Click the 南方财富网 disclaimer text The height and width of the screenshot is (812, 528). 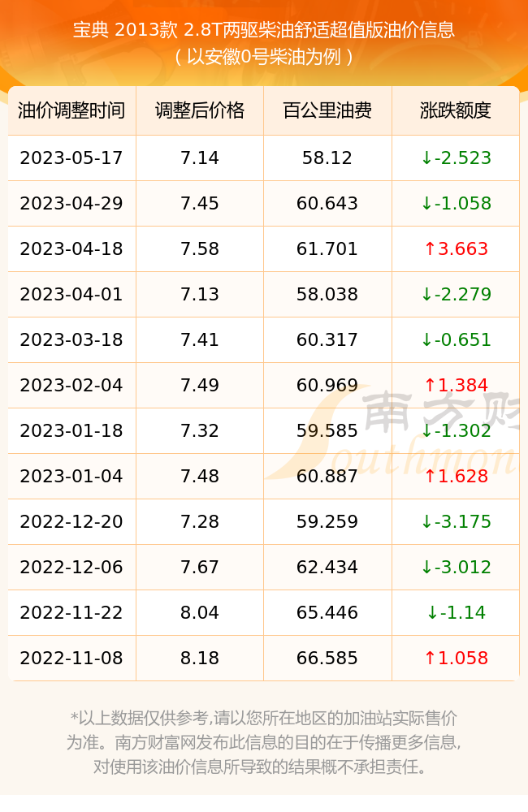click(x=264, y=742)
